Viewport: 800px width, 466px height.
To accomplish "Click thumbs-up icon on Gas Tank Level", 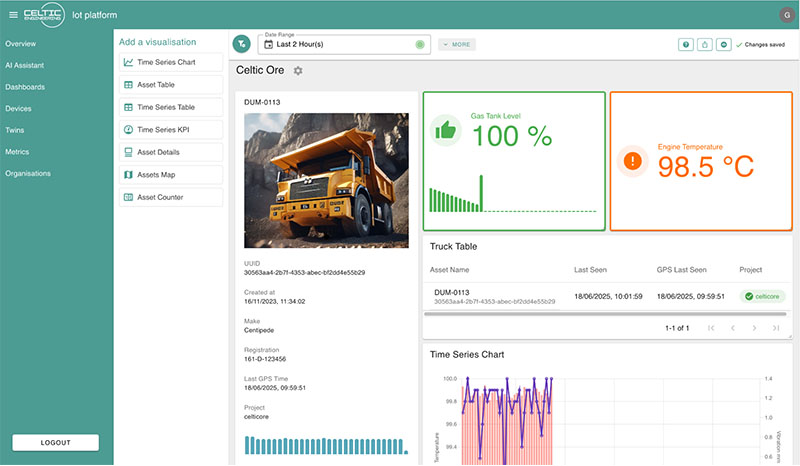I will [x=445, y=130].
